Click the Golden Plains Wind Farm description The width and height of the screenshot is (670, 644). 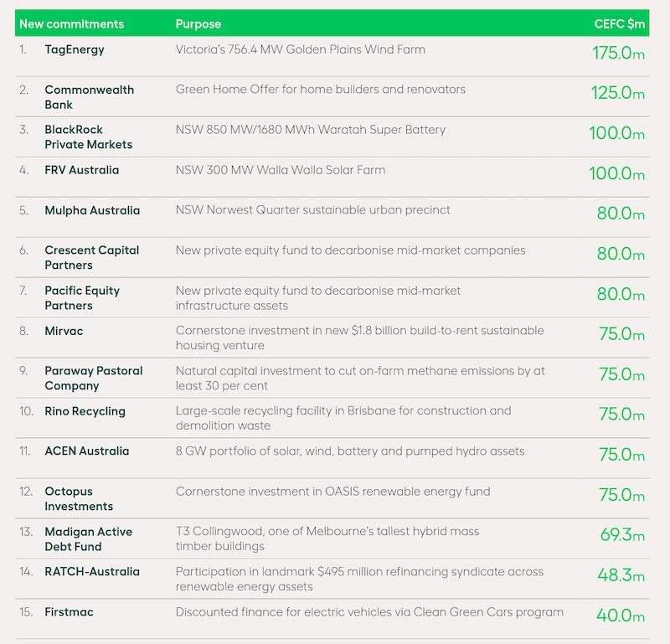[x=301, y=49]
